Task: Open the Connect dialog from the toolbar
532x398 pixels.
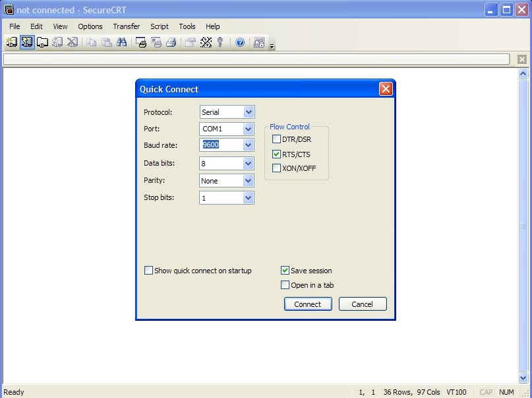Action: tap(12, 42)
